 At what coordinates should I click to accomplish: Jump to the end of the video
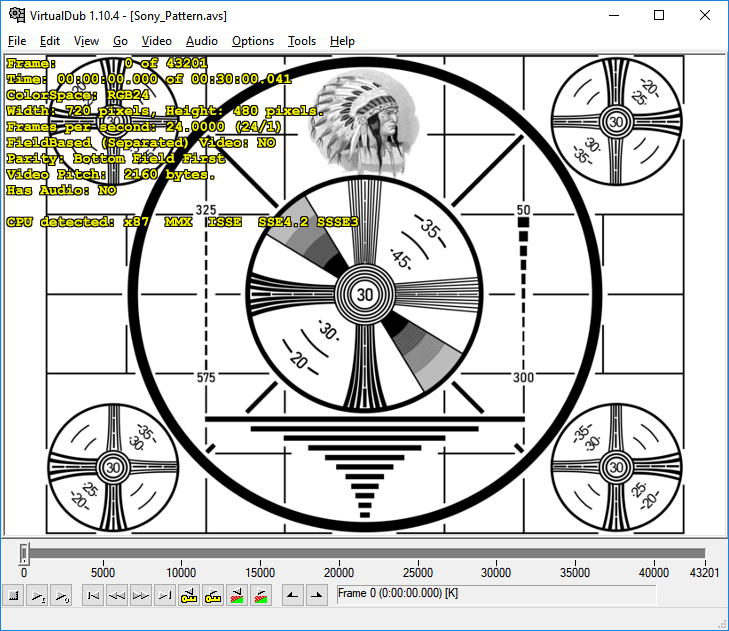click(165, 595)
